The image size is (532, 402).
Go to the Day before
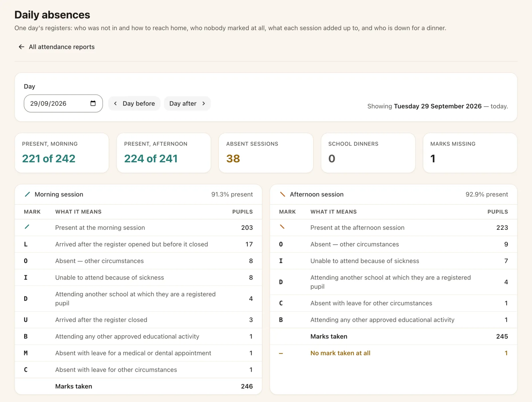click(x=134, y=103)
